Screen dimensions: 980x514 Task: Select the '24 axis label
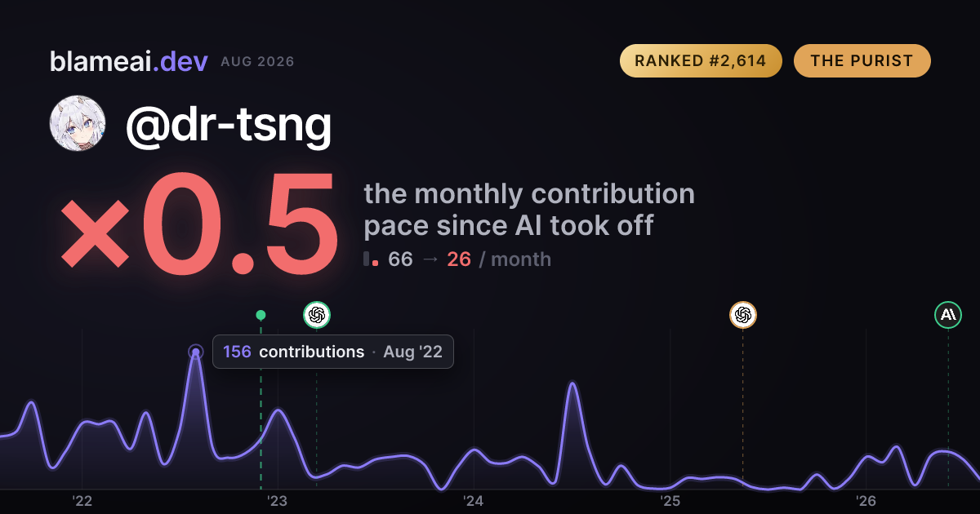[x=474, y=500]
